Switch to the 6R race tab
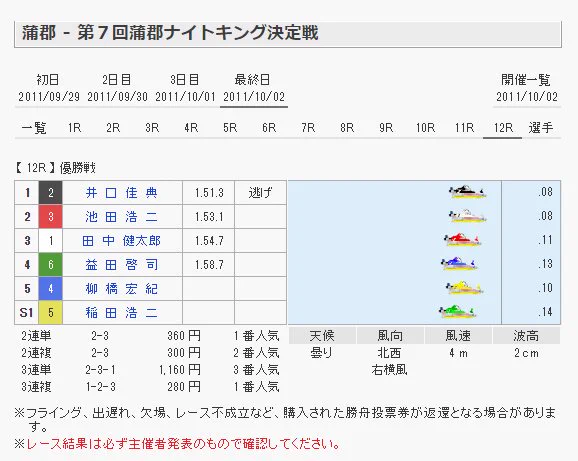Screen dimensions: 578x461 tap(269, 128)
